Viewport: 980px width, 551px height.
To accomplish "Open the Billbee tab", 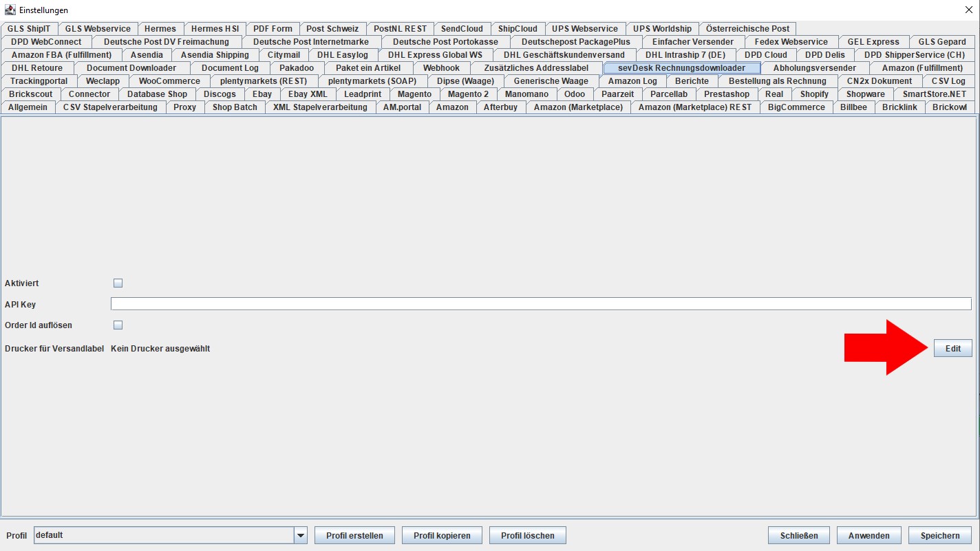I will 853,107.
